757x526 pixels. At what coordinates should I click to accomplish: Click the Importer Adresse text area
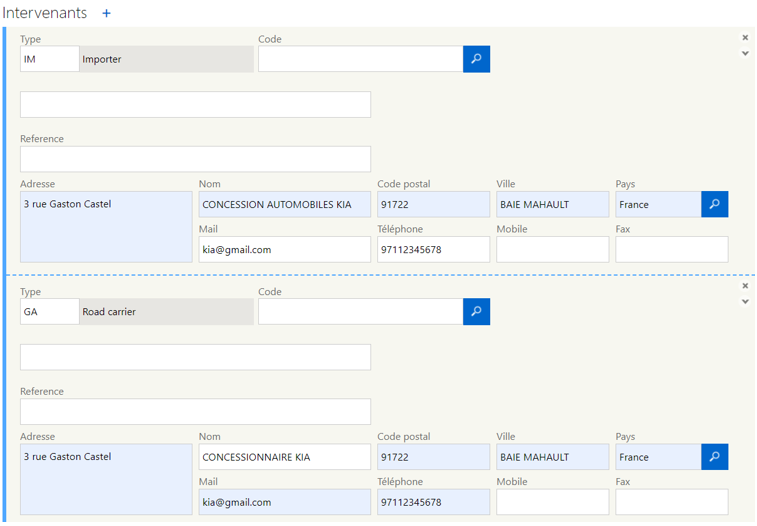(x=106, y=227)
